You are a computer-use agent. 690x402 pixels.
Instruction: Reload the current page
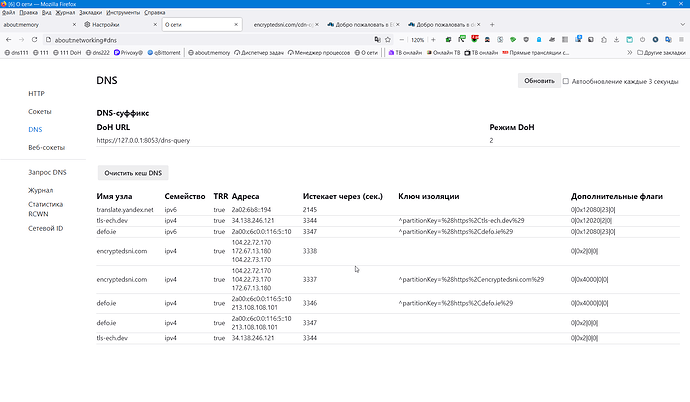(x=34, y=40)
